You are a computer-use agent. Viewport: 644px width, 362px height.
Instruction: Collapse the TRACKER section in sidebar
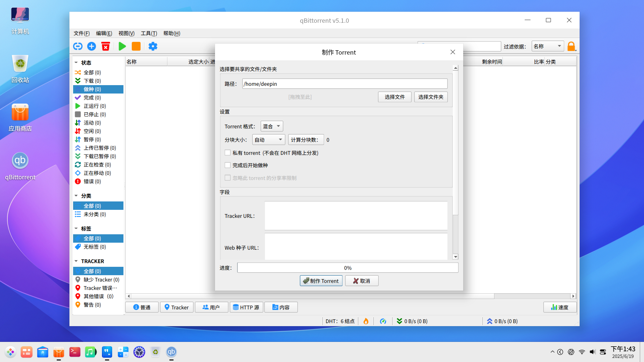tap(76, 261)
